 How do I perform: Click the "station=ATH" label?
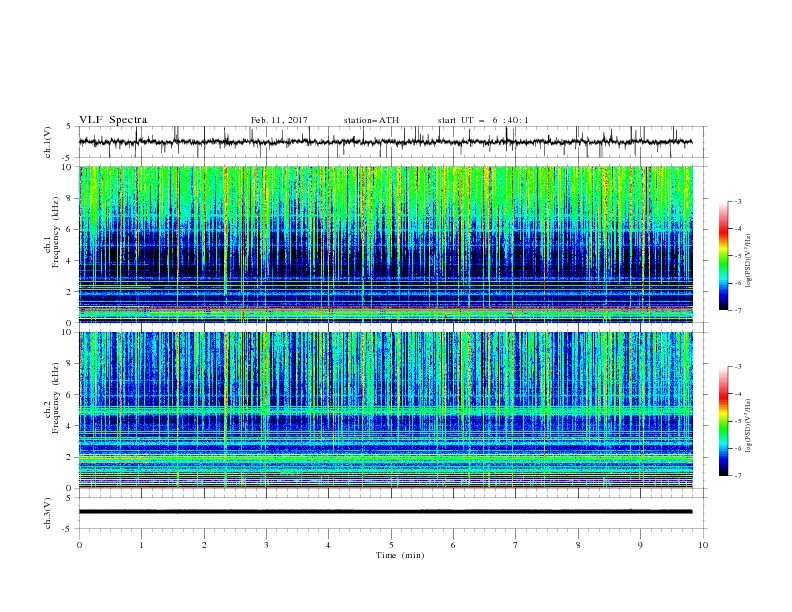371,120
